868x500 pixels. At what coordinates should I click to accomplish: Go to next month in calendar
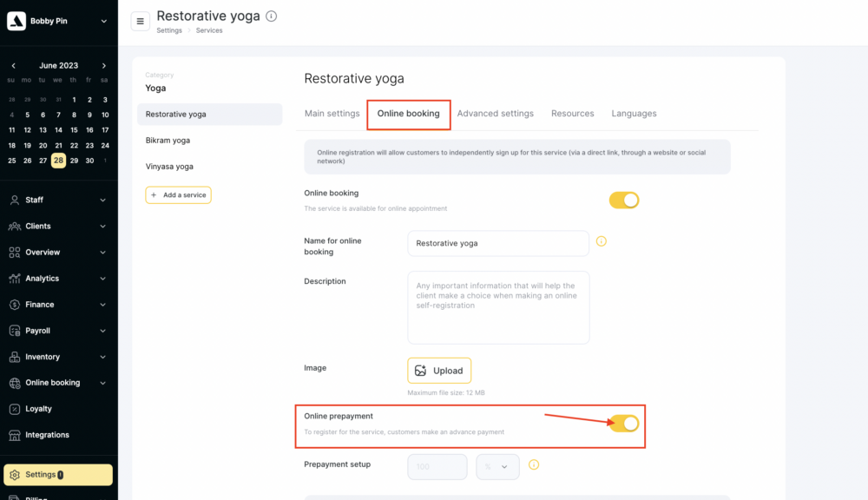(104, 66)
